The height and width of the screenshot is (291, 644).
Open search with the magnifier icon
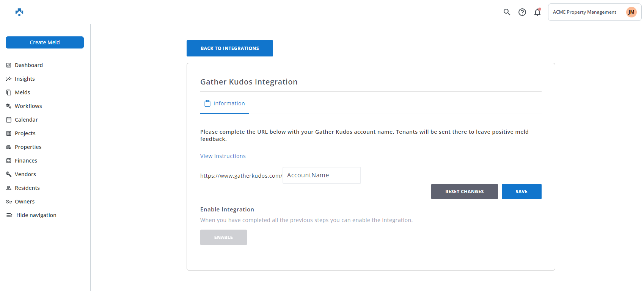click(507, 12)
